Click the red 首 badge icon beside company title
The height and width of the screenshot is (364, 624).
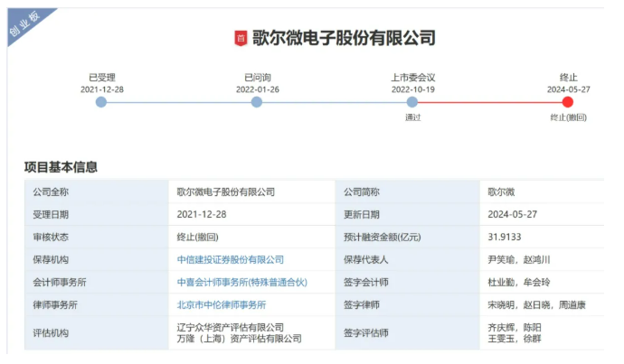[x=241, y=39]
